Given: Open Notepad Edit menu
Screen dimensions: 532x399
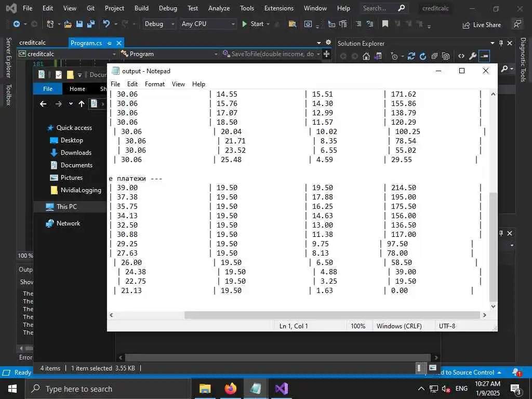Looking at the screenshot, I should (132, 84).
